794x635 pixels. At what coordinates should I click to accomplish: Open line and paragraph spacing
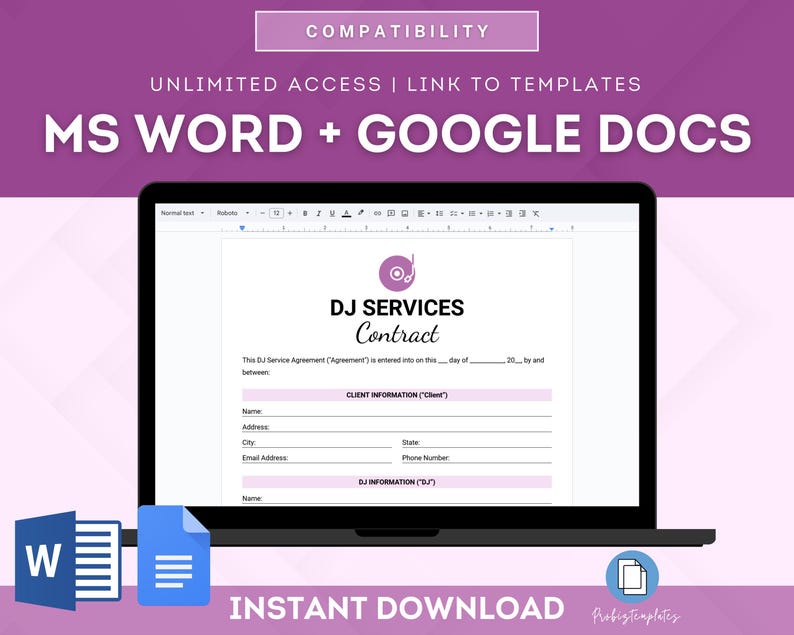439,213
